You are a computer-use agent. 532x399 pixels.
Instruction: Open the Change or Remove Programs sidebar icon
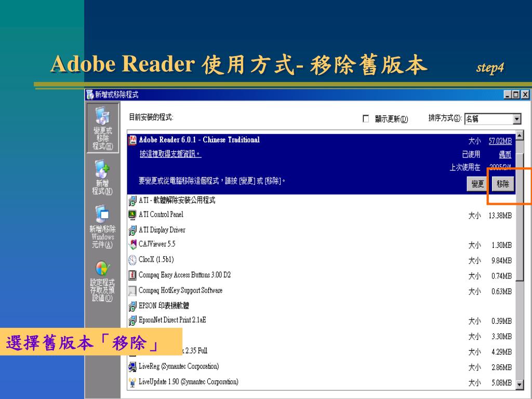click(x=102, y=128)
